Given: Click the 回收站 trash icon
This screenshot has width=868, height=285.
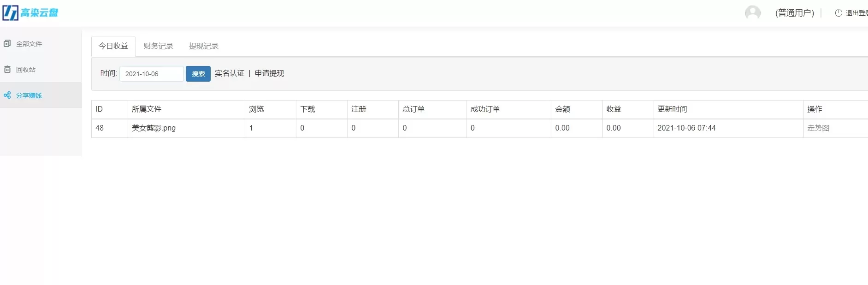Looking at the screenshot, I should pos(7,70).
